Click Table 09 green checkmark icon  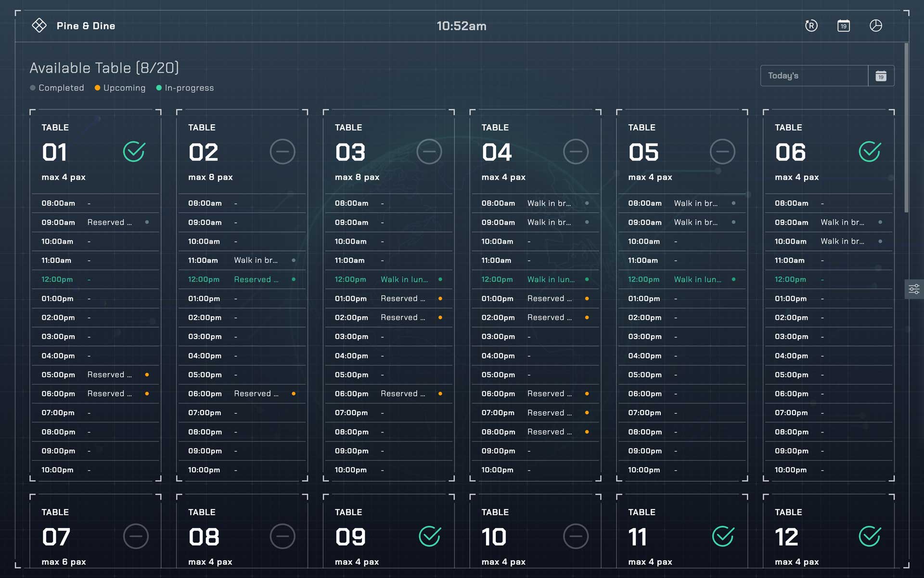click(429, 536)
